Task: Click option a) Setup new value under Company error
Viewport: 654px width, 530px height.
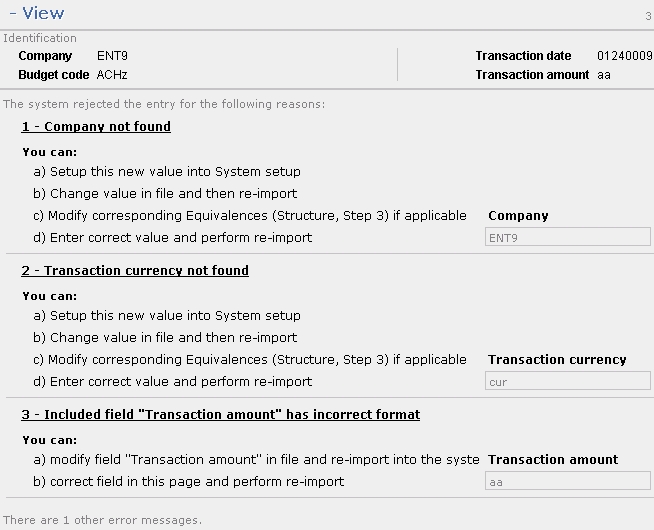Action: coord(167,172)
